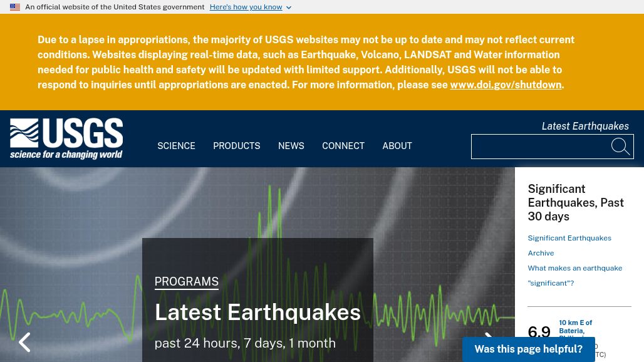644x362 pixels.
Task: Go to previous slide with left arrow
Action: [24, 342]
